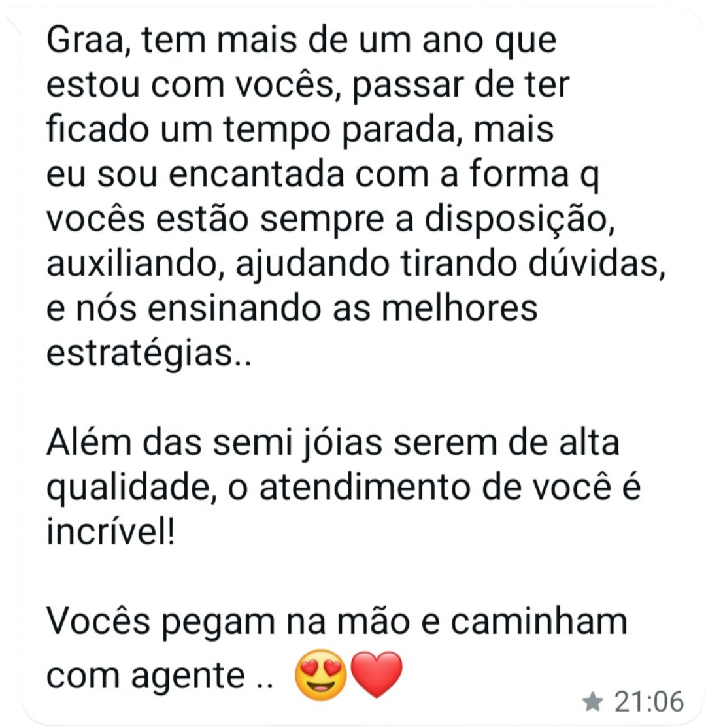Tap the word "disposição,"
The height and width of the screenshot is (728, 706).
pyautogui.click(x=520, y=219)
